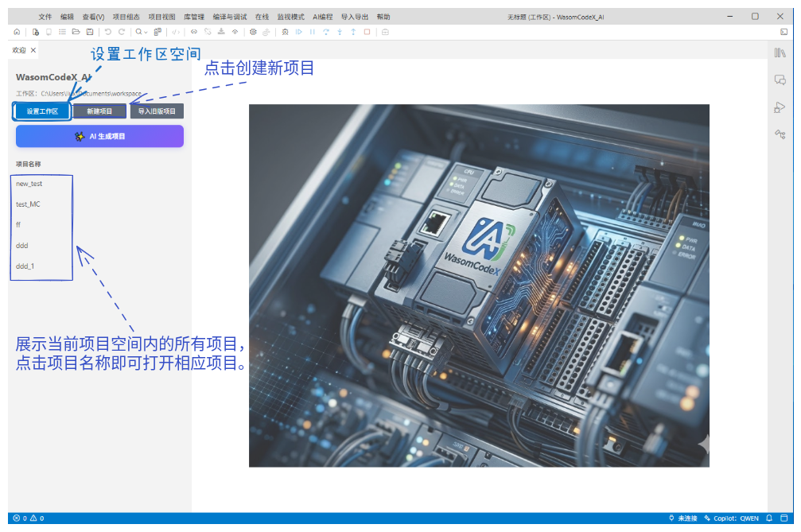Click the 导入旧版项目 button
The image size is (801, 532).
point(157,111)
